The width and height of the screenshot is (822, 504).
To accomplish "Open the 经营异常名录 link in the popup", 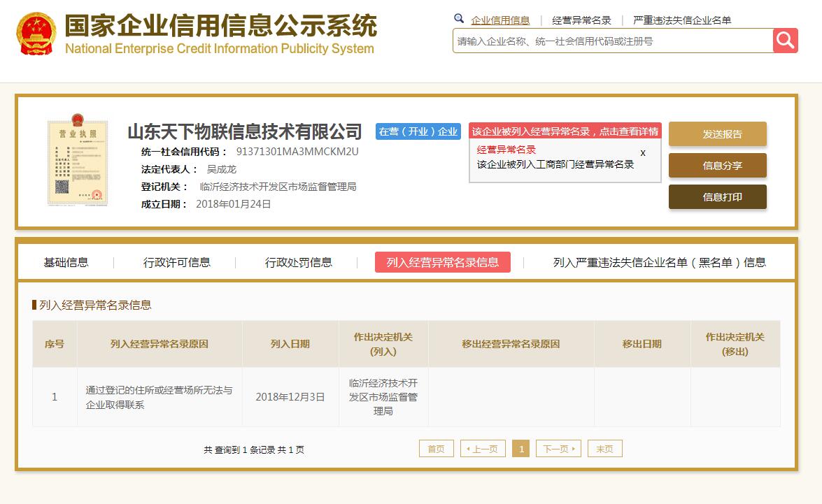I will (x=506, y=150).
